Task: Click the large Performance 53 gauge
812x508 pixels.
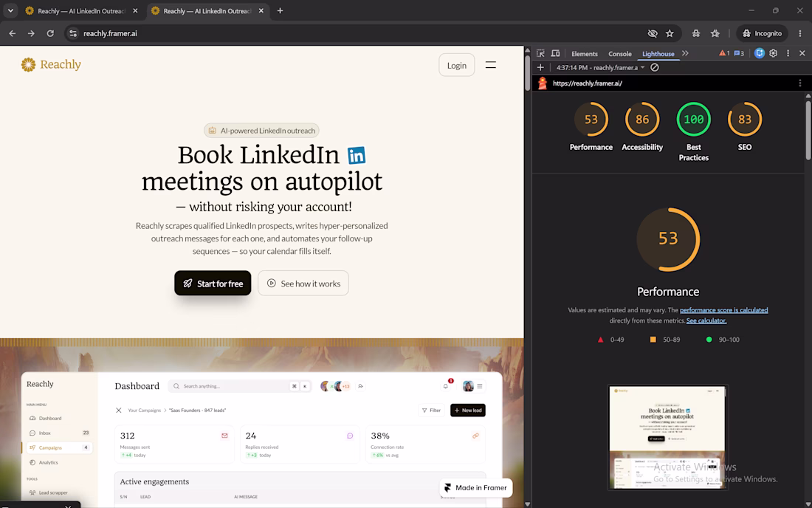Action: coord(668,239)
